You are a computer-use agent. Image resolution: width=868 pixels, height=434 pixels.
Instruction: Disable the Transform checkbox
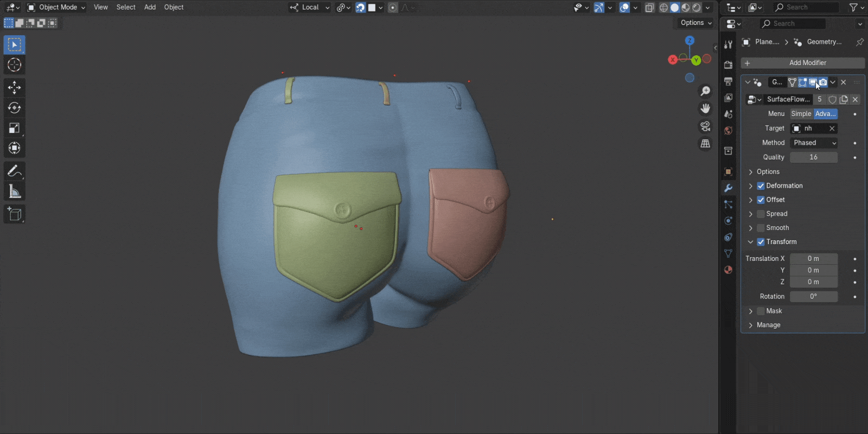761,242
